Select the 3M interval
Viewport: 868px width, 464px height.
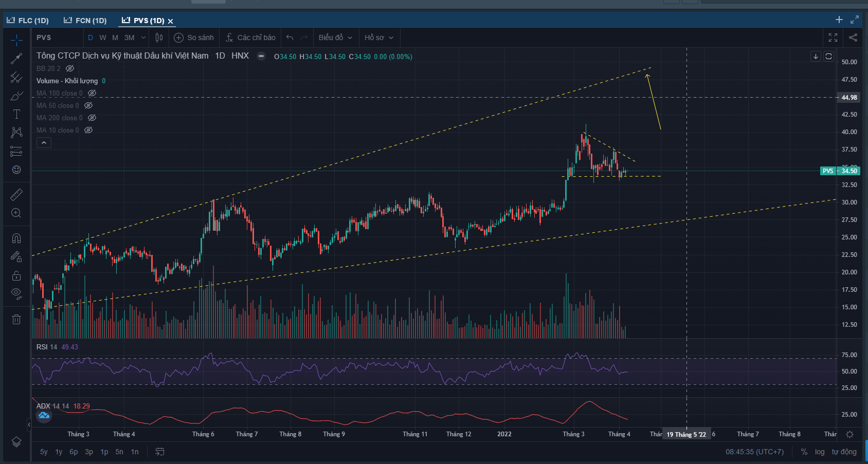(130, 38)
